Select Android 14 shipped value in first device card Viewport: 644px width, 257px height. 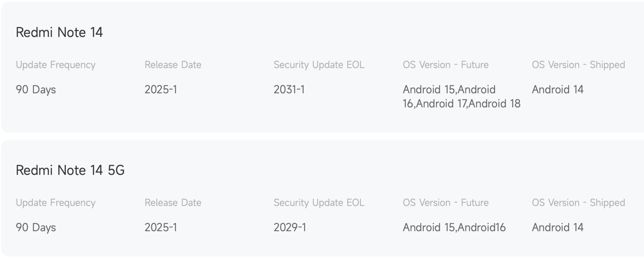click(557, 90)
